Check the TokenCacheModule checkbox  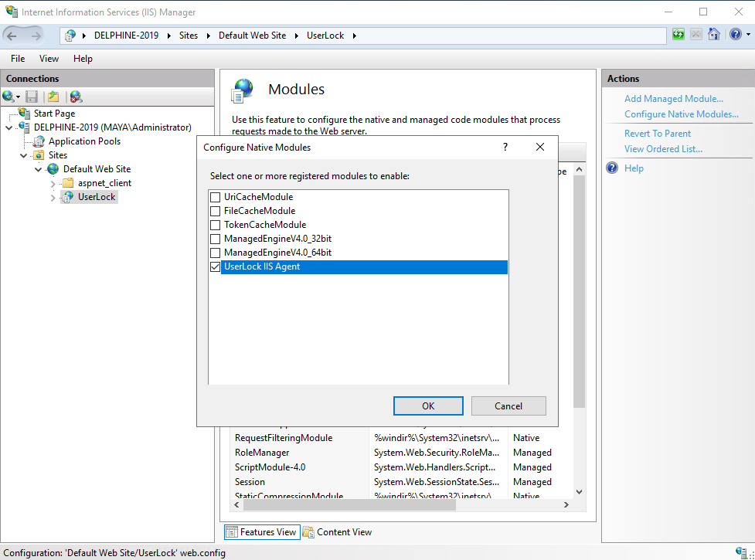pos(216,225)
